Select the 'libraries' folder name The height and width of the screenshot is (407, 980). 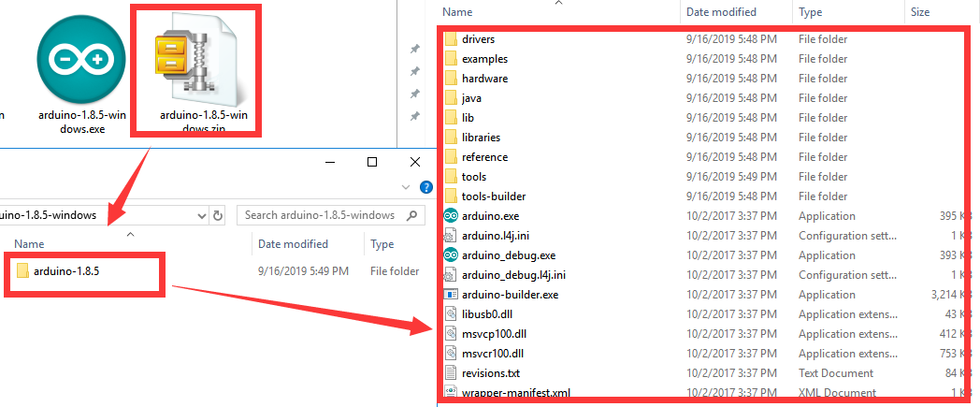click(482, 138)
